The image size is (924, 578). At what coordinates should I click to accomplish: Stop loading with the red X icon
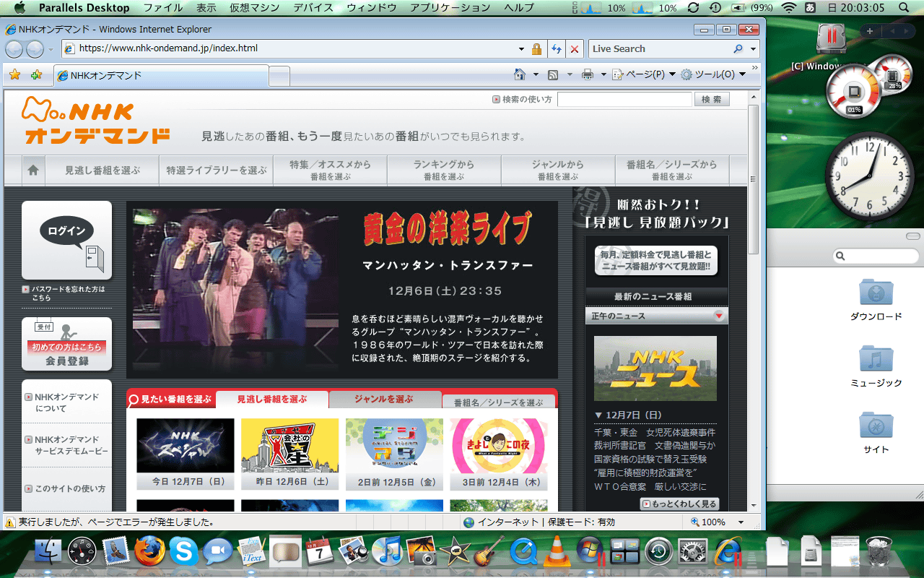(575, 49)
